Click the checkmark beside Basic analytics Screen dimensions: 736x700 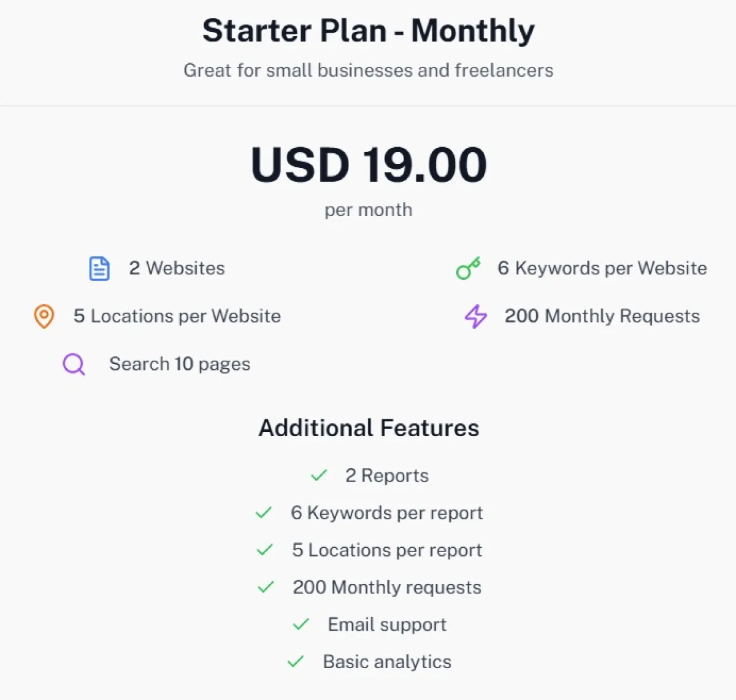[x=296, y=662]
